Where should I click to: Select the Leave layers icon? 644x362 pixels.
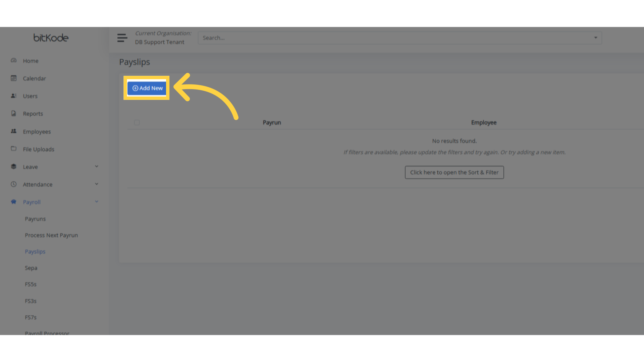(x=13, y=167)
